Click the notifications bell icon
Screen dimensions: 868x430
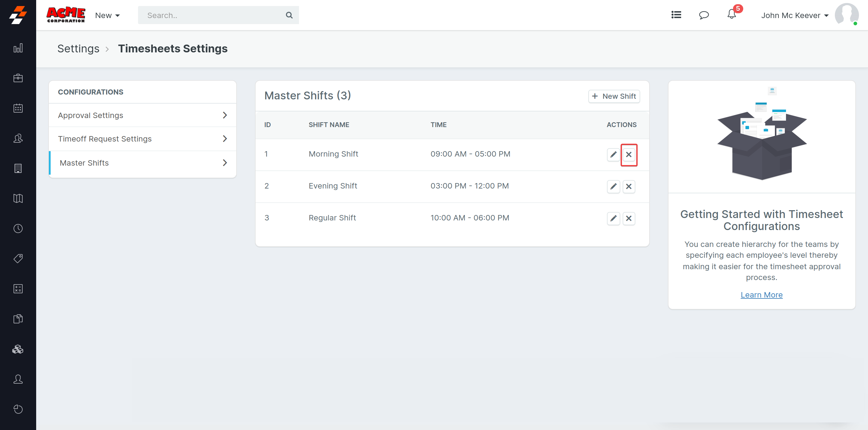731,15
